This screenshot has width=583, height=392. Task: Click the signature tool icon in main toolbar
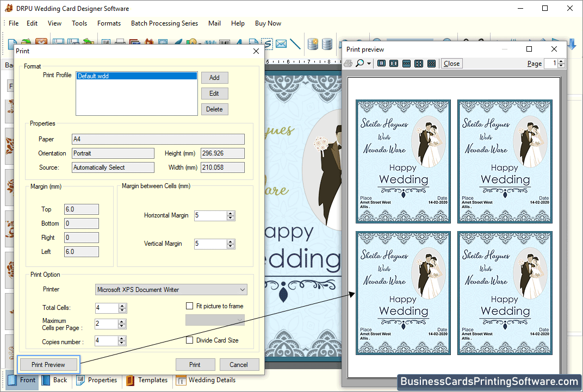point(268,44)
